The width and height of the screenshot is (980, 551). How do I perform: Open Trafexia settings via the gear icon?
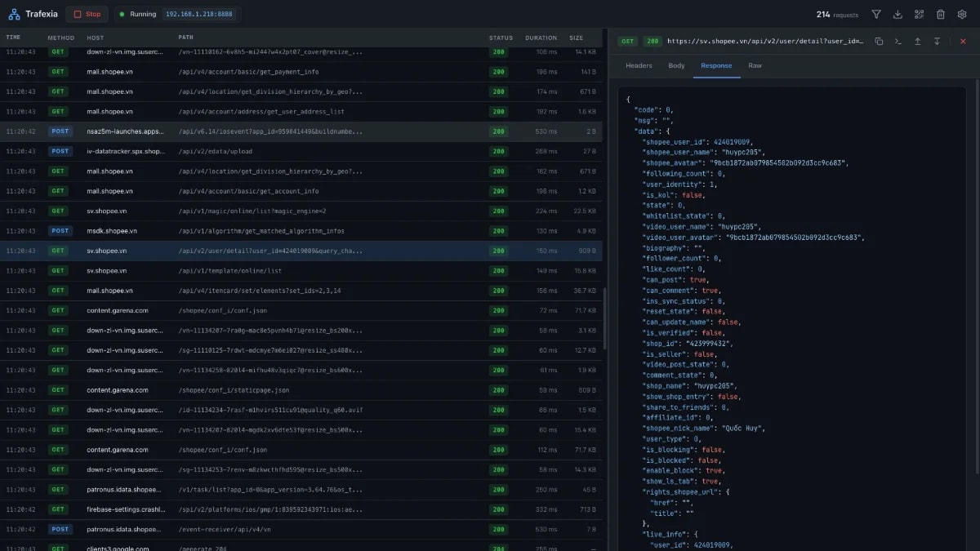[x=962, y=14]
